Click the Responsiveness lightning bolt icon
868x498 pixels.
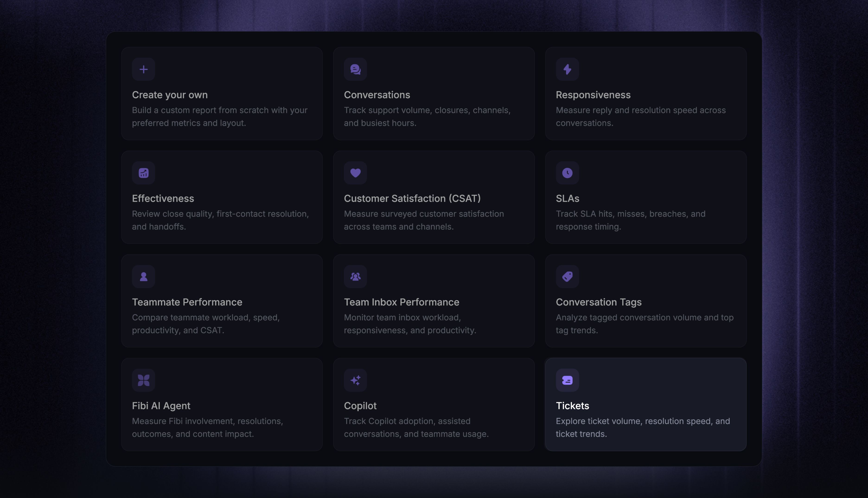point(567,69)
